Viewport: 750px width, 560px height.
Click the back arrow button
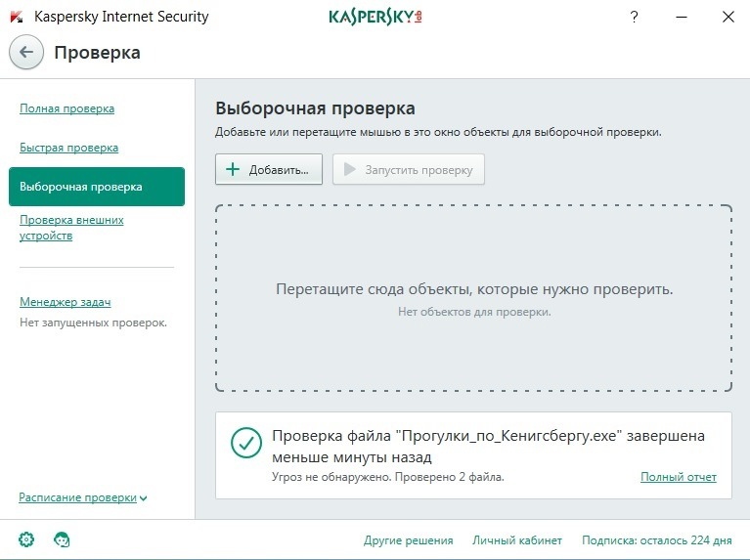pos(26,52)
